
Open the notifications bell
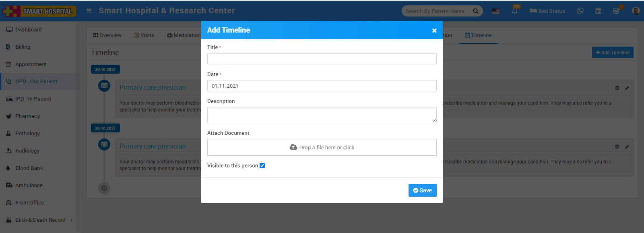(515, 11)
